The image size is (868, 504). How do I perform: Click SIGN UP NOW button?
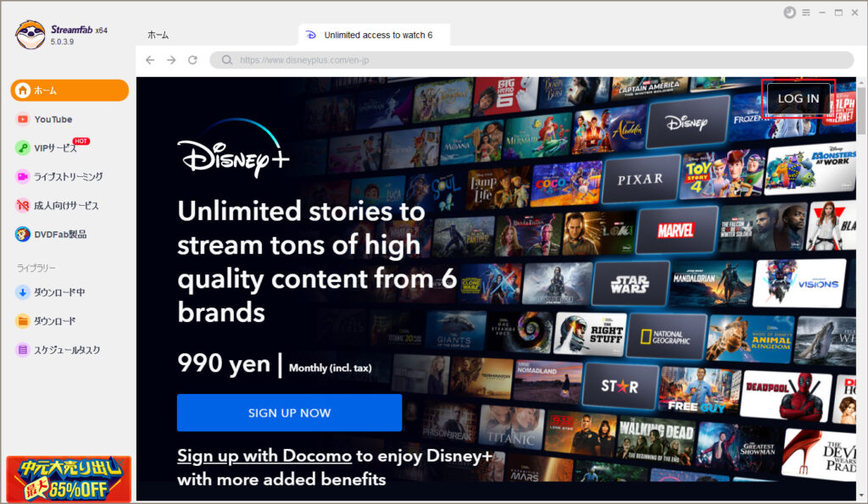pyautogui.click(x=290, y=413)
